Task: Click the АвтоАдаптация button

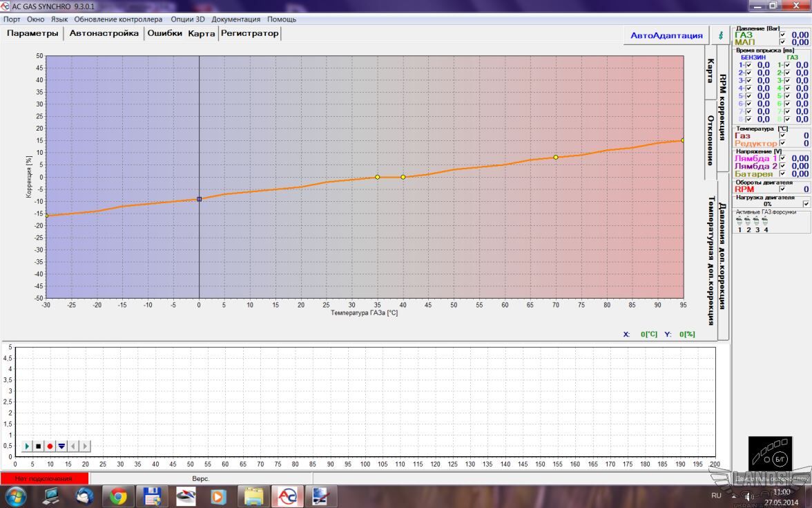Action: [x=666, y=35]
